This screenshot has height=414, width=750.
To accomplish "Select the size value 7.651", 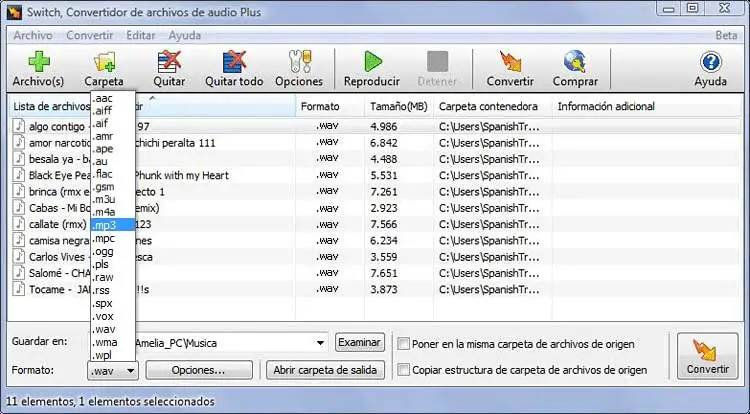I will pyautogui.click(x=384, y=273).
